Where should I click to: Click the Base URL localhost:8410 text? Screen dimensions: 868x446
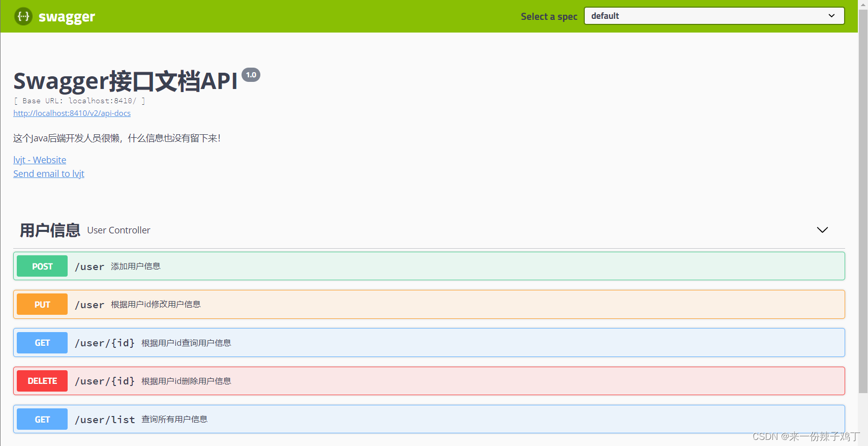pos(79,101)
